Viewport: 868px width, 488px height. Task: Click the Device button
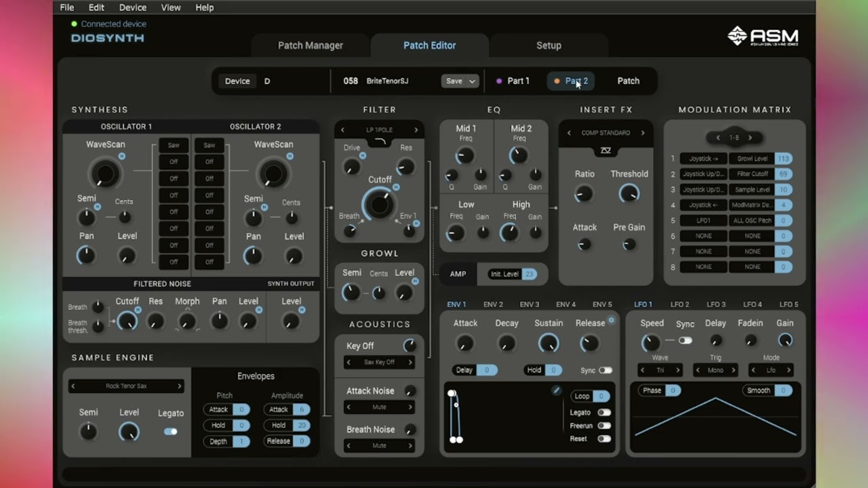pyautogui.click(x=237, y=81)
